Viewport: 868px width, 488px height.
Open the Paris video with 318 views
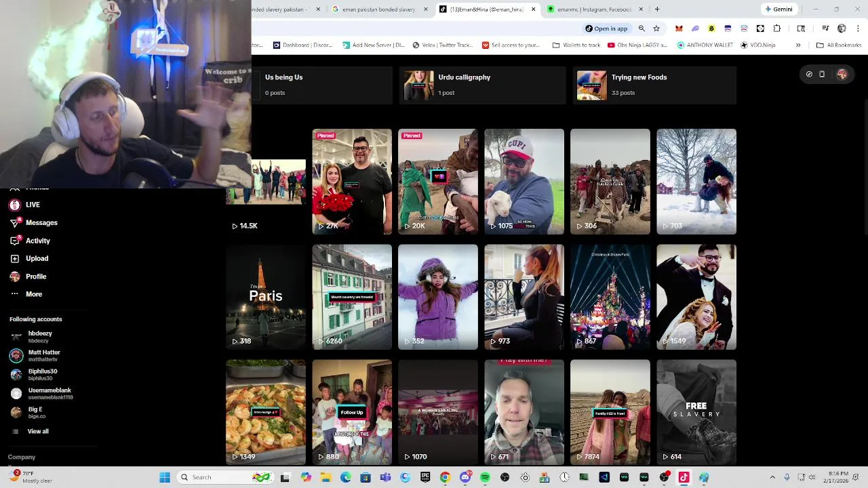(x=266, y=297)
